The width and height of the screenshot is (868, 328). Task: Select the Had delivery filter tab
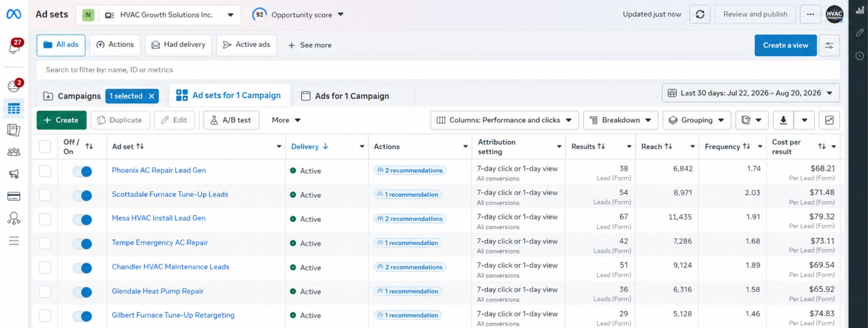pyautogui.click(x=178, y=45)
